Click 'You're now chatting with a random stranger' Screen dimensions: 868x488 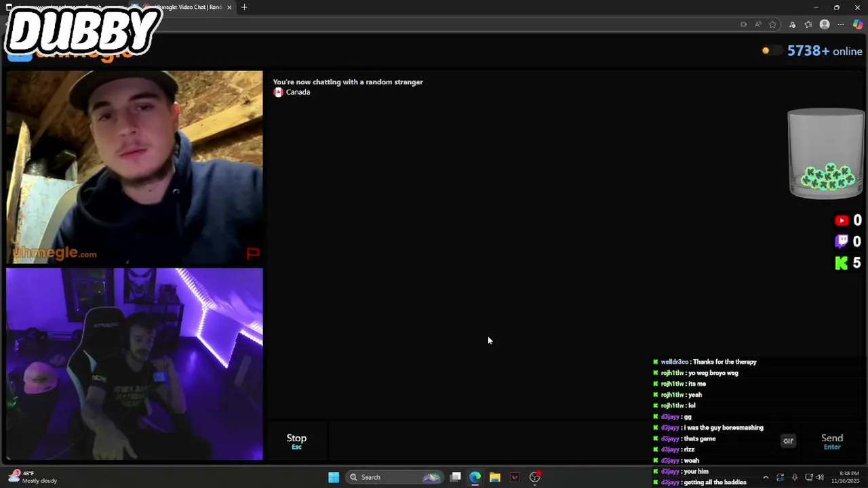point(348,82)
